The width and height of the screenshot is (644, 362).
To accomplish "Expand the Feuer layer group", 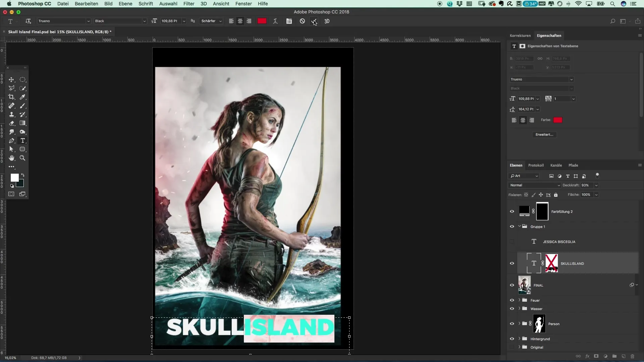I will coord(520,300).
